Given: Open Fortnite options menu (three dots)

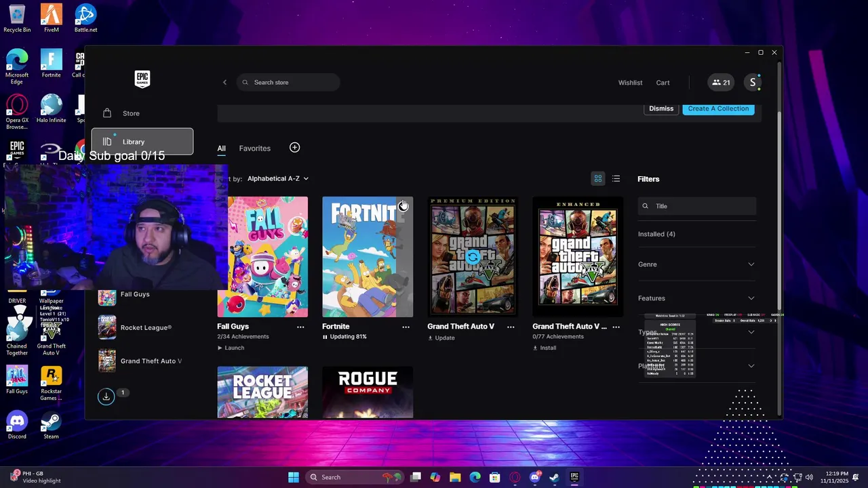Looking at the screenshot, I should 406,327.
